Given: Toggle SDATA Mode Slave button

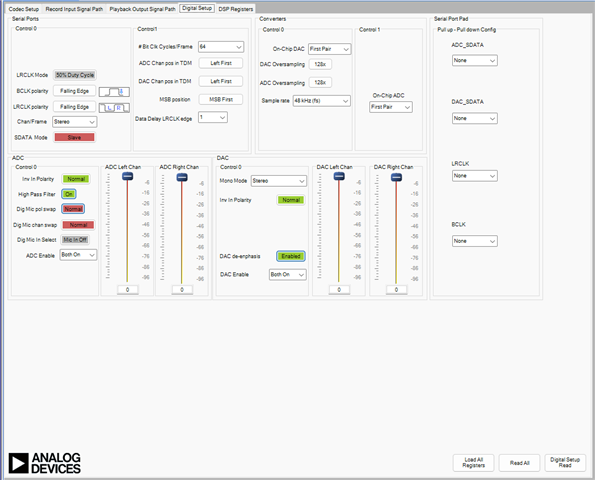Looking at the screenshot, I should click(74, 137).
